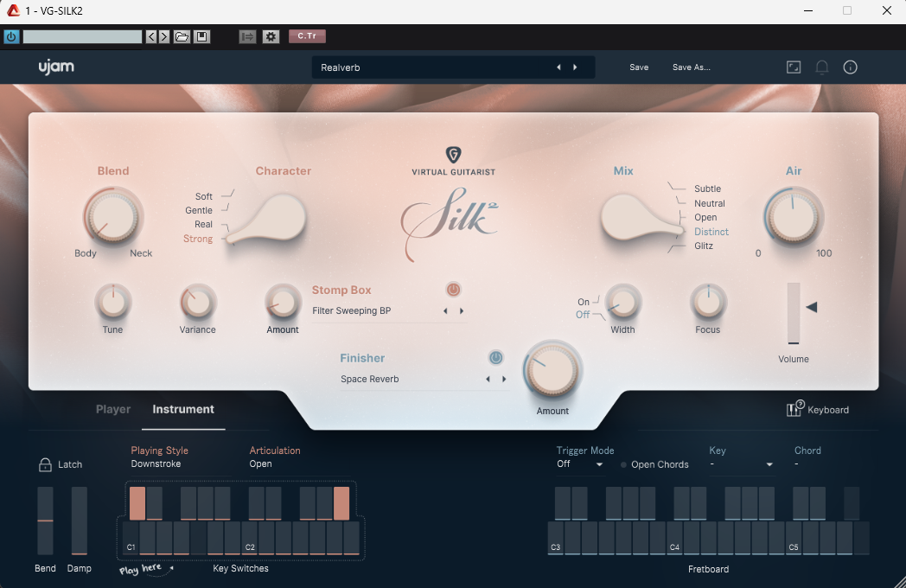Open host settings gear icon

click(x=271, y=36)
